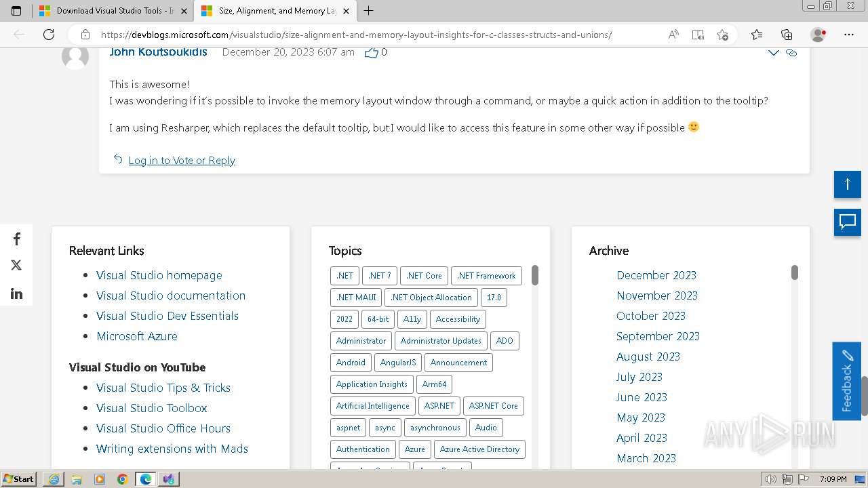Close the Size, Alignment, and Memory tab

pyautogui.click(x=347, y=11)
